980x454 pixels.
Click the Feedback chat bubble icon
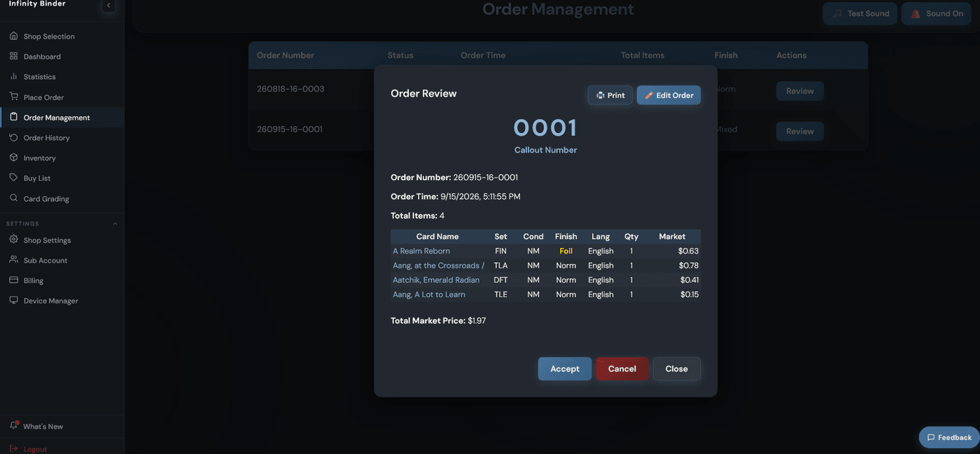tap(931, 437)
